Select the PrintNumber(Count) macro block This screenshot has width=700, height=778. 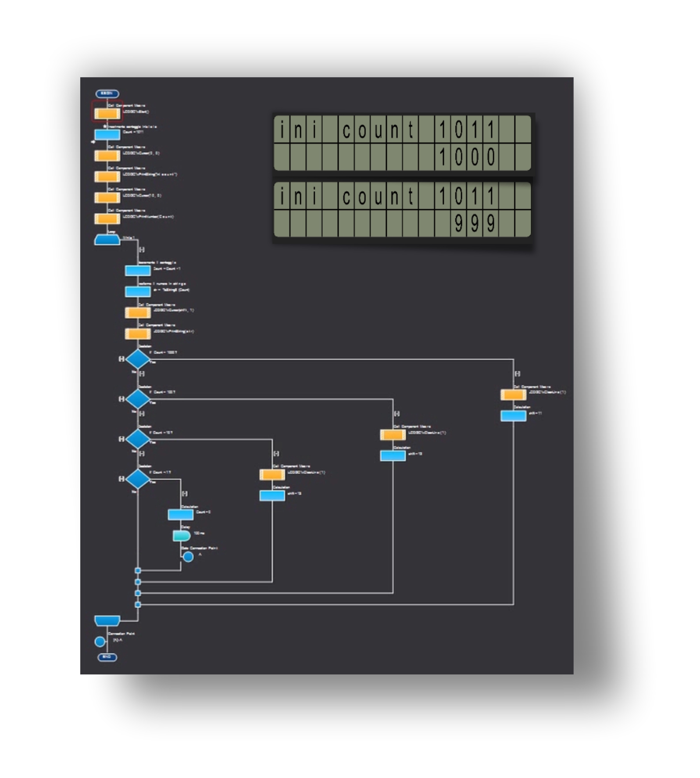point(107,219)
